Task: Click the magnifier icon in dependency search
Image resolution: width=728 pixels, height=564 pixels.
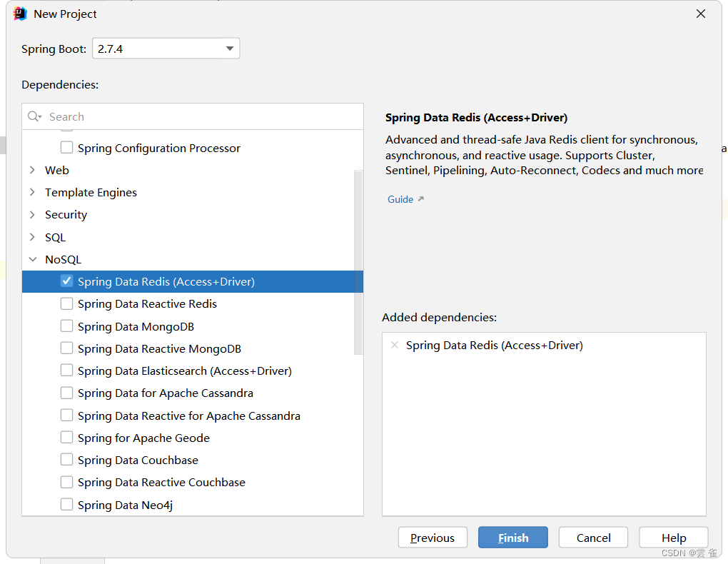Action: coord(34,116)
